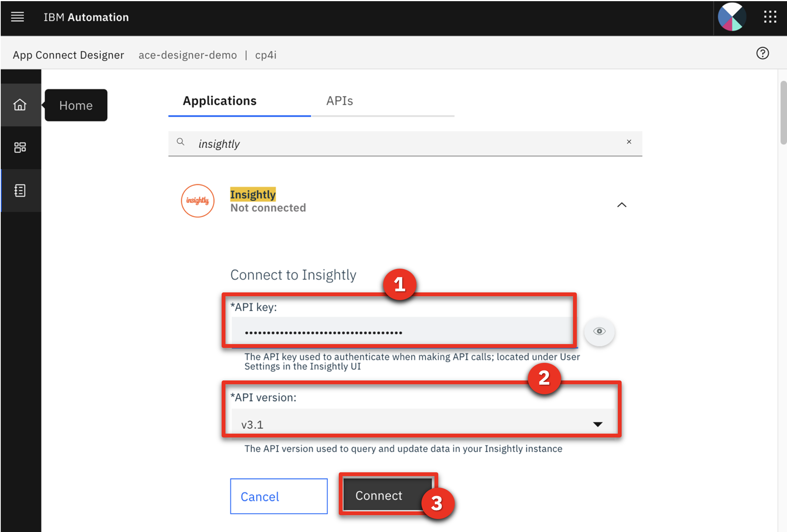Image resolution: width=787 pixels, height=532 pixels.
Task: Click the API key input field
Action: click(x=403, y=331)
